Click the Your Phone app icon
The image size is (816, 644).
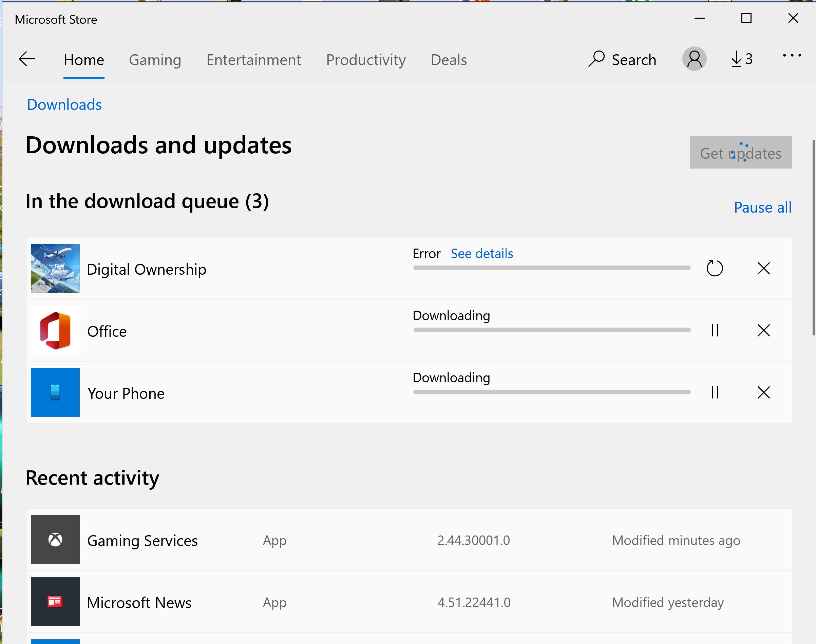pos(55,392)
